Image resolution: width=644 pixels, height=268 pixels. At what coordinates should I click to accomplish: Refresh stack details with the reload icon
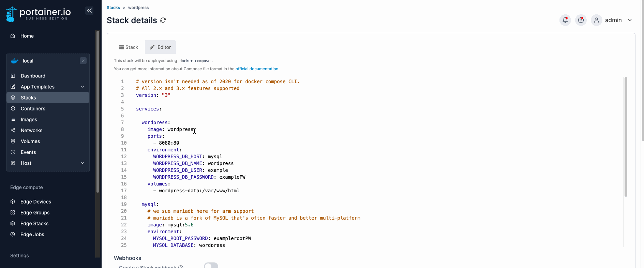point(163,20)
